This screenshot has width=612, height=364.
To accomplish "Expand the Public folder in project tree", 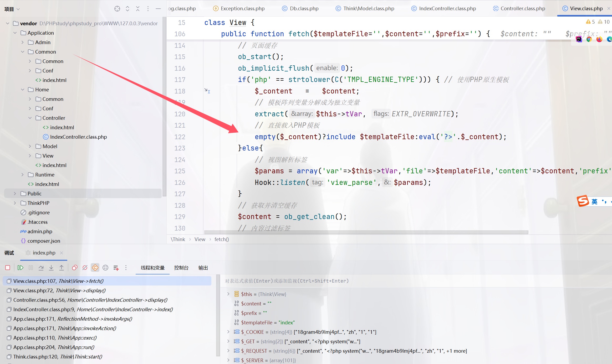I will point(15,194).
